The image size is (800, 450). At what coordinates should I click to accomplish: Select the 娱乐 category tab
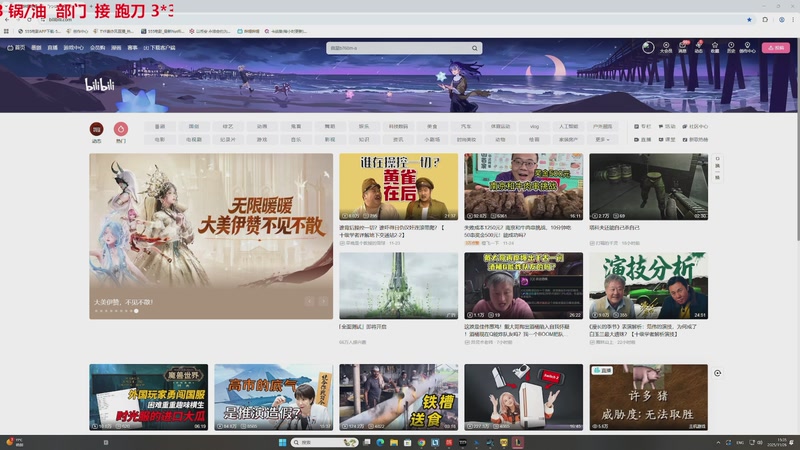(364, 126)
